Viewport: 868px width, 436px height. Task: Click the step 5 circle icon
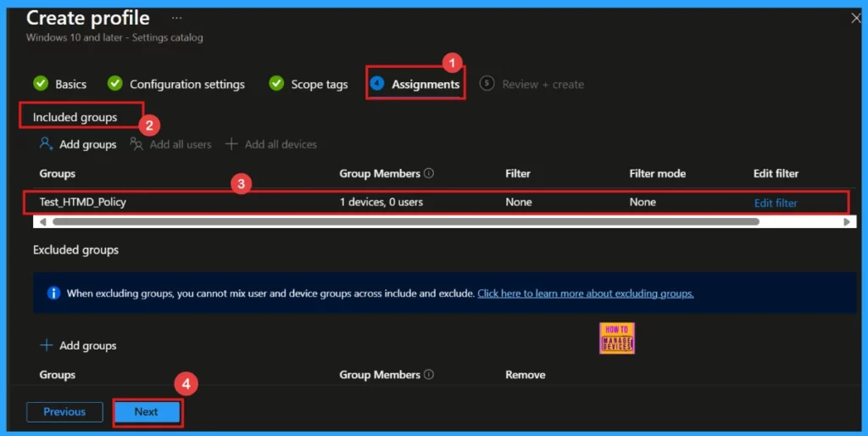click(x=487, y=84)
